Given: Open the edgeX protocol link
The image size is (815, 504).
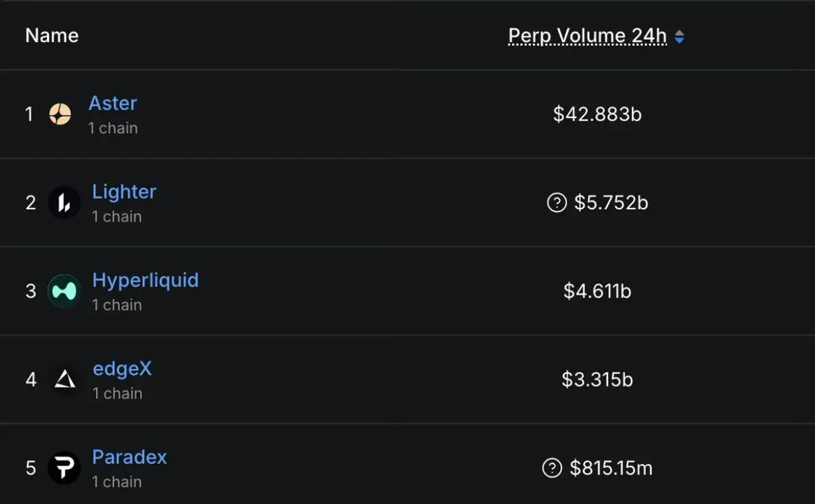Looking at the screenshot, I should 122,369.
